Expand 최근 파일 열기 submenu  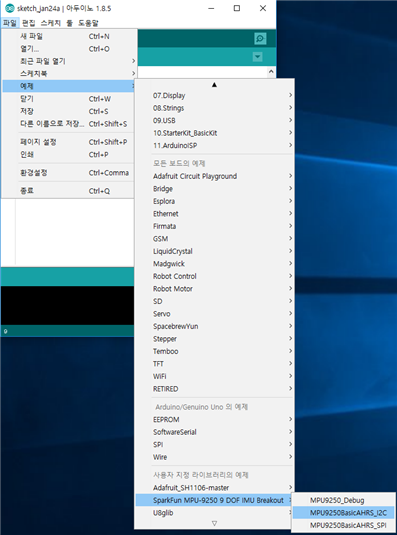click(69, 61)
